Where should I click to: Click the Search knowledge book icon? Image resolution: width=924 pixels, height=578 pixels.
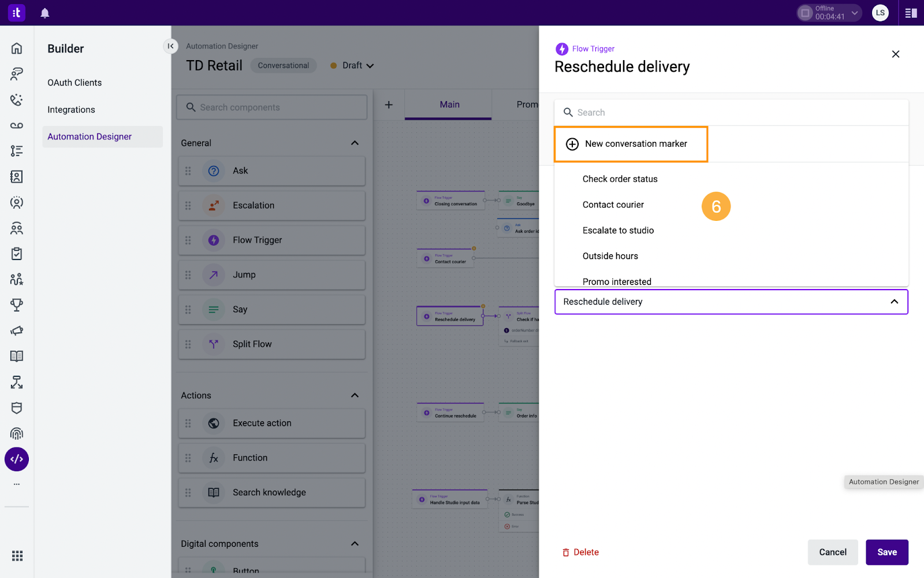[x=214, y=492]
